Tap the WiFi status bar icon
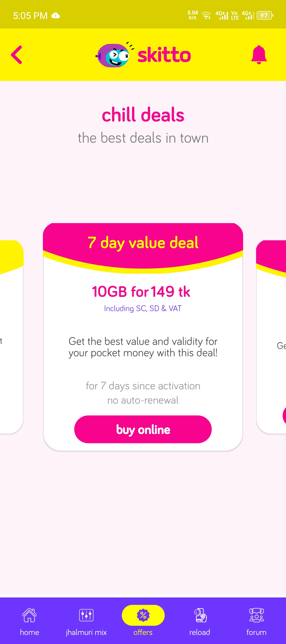Viewport: 286px width, 644px height. click(x=206, y=15)
